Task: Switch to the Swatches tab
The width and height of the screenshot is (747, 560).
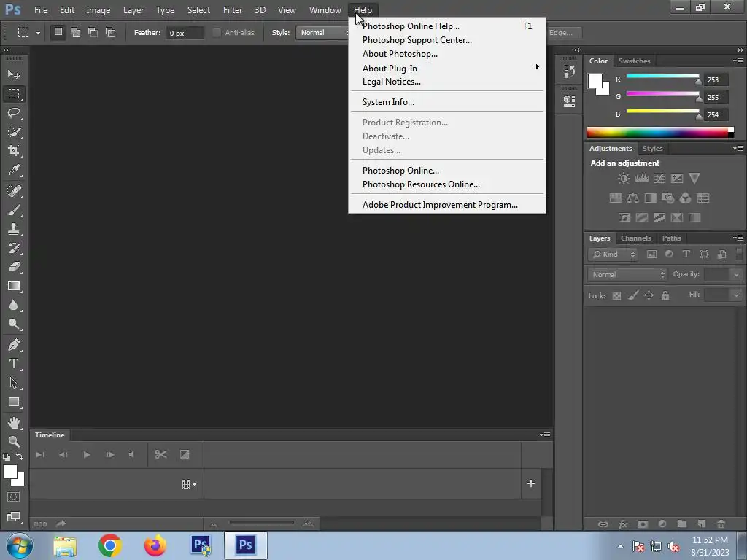Action: 634,61
